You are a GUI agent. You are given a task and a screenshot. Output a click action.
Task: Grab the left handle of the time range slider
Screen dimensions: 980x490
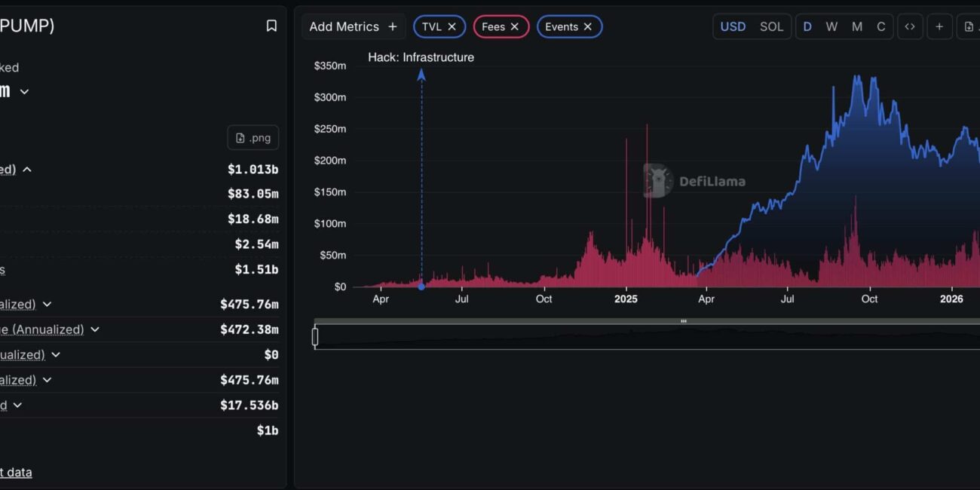click(315, 337)
